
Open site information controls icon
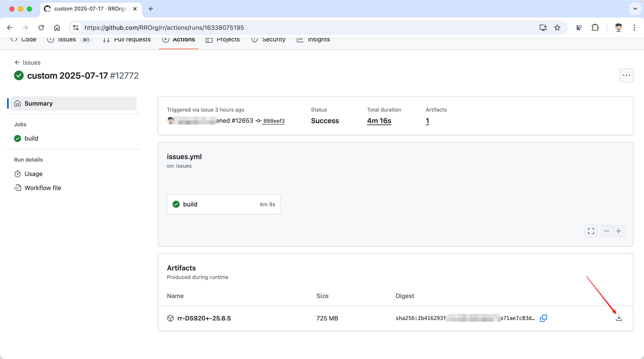pyautogui.click(x=76, y=28)
